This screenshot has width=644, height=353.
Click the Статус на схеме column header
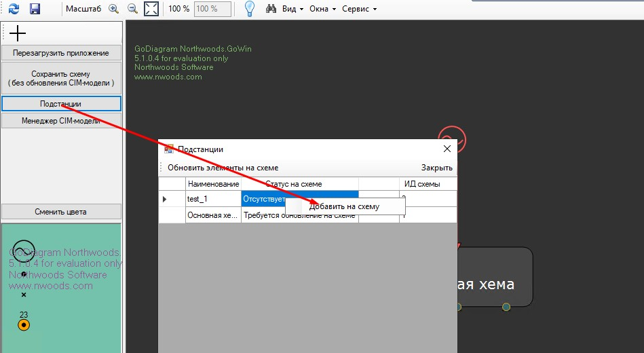click(x=293, y=184)
